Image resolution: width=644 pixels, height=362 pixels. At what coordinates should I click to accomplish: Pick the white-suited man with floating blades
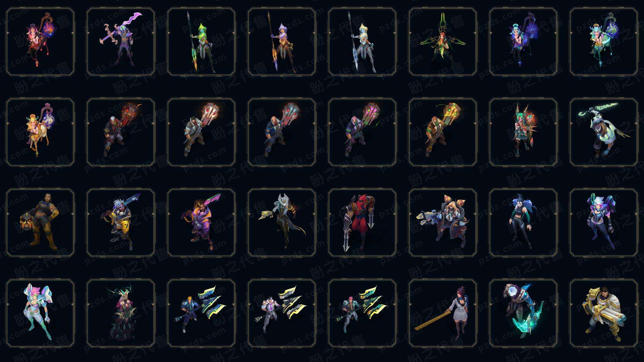pyautogui.click(x=282, y=313)
